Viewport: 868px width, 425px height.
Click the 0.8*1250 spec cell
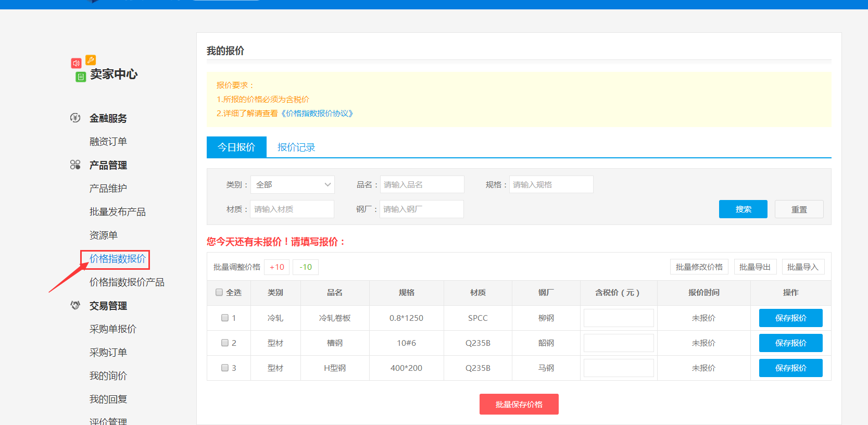tap(406, 318)
